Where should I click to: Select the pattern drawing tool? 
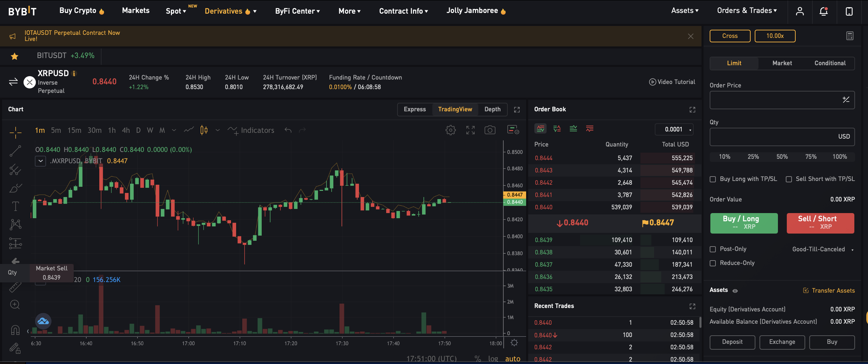[x=15, y=224]
